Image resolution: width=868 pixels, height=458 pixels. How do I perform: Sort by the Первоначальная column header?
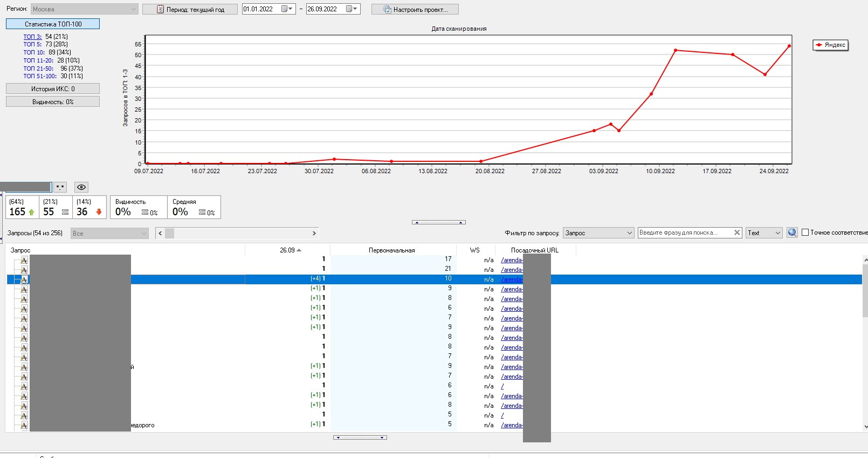(393, 250)
